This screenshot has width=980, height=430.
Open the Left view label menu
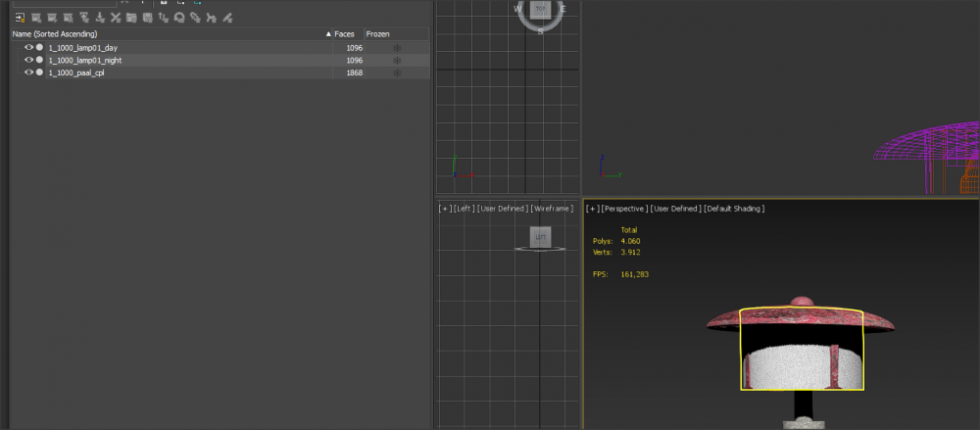[x=465, y=209]
